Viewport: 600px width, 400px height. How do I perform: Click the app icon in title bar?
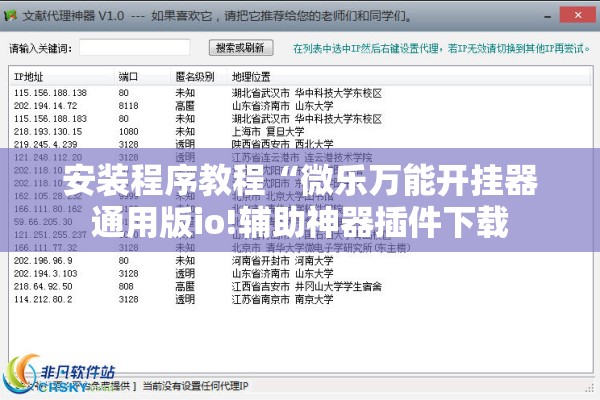pyautogui.click(x=10, y=16)
